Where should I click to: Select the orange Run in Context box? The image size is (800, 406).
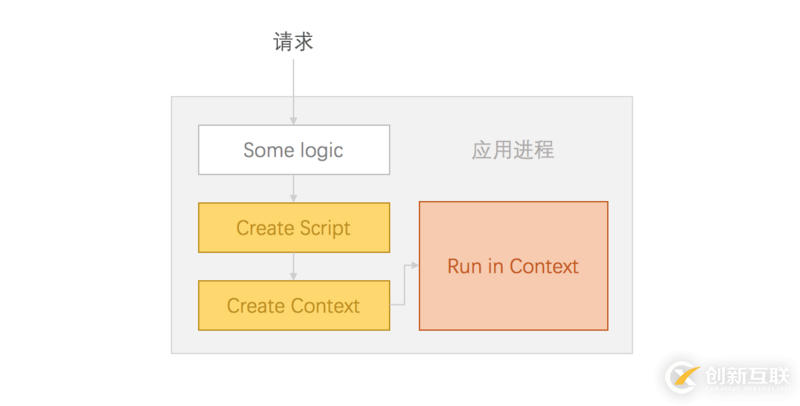[513, 266]
